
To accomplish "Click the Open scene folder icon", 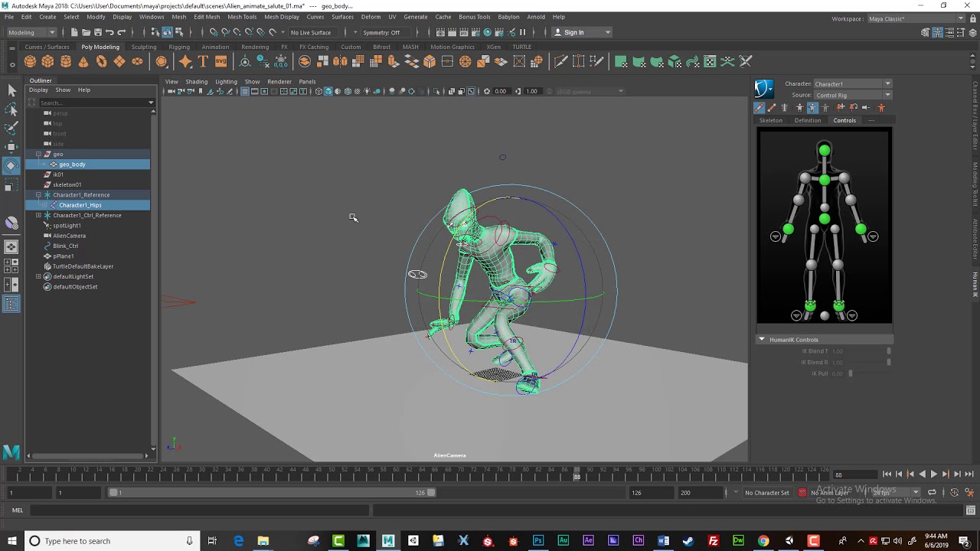I will (x=86, y=32).
